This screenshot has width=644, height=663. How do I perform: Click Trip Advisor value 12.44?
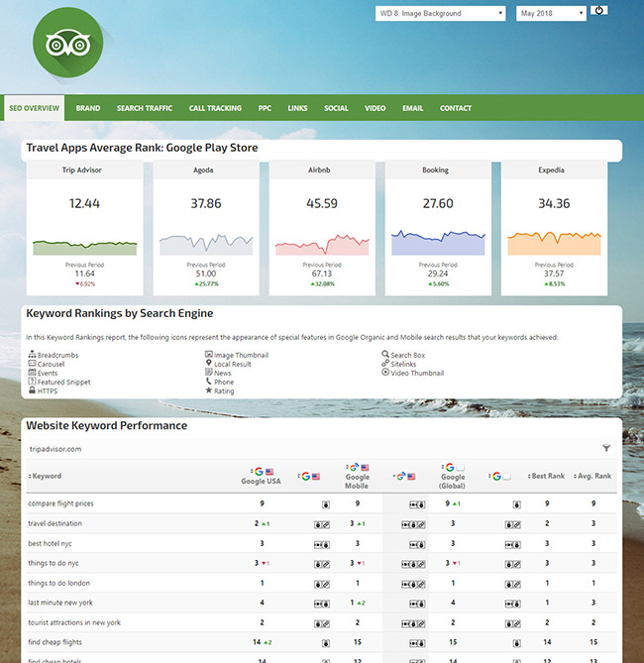[84, 203]
